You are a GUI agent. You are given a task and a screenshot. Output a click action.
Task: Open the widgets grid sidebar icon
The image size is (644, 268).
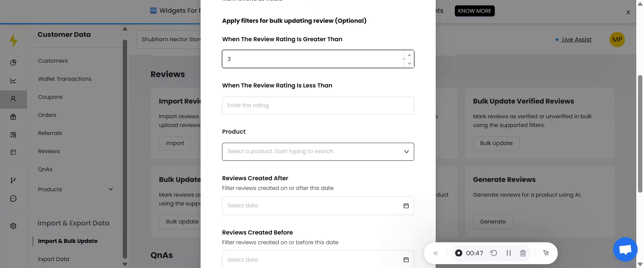[x=13, y=135]
